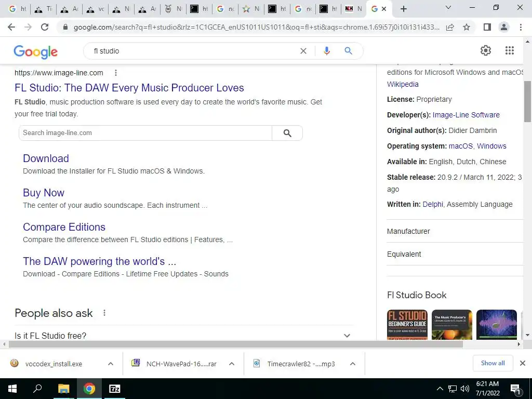The width and height of the screenshot is (532, 399).
Task: Open the tab search chevron
Action: 448,7
